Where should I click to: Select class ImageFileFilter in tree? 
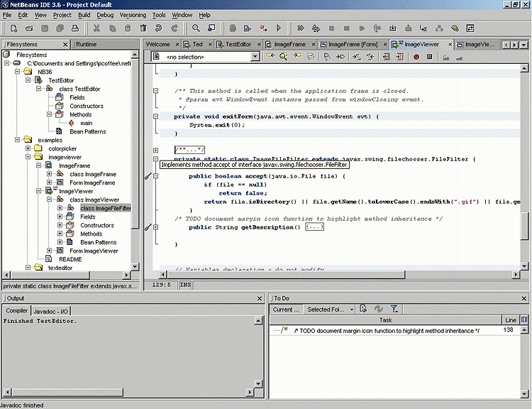(106, 208)
